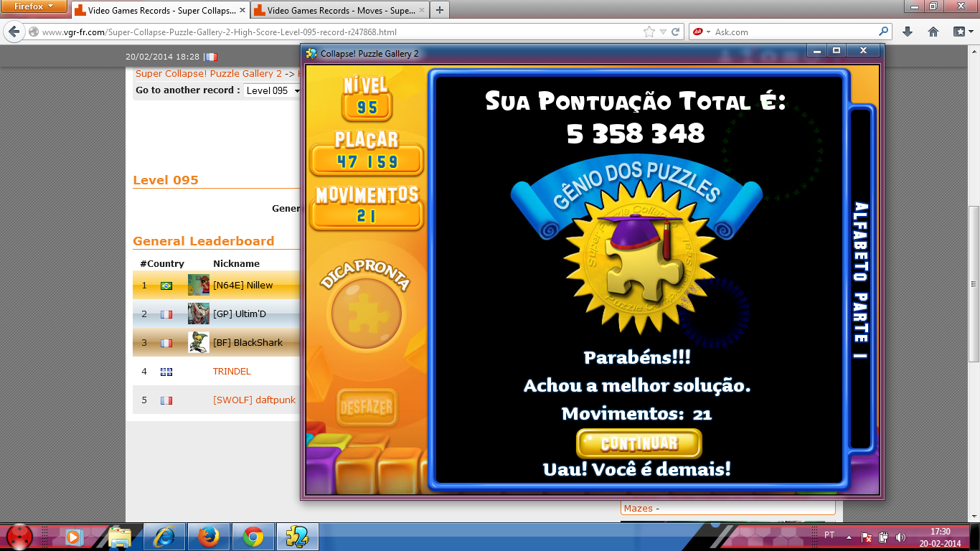Open the Firefox menu dropdown
Screen dimensions: 980x551
pos(34,7)
